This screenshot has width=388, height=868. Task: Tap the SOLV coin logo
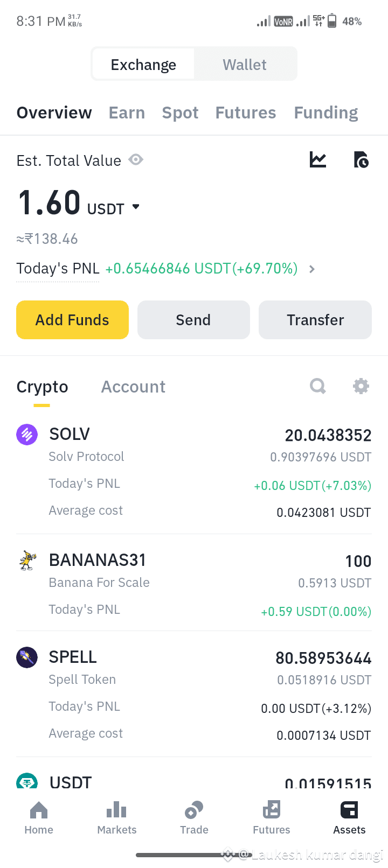[27, 435]
